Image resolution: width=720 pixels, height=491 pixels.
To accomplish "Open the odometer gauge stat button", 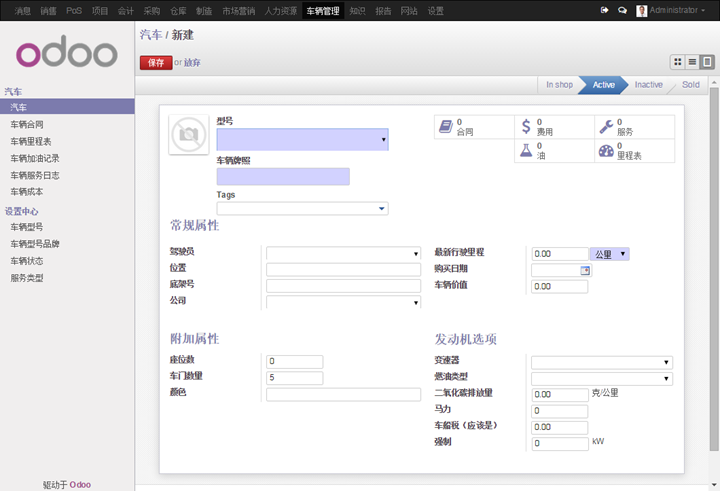I will [634, 151].
